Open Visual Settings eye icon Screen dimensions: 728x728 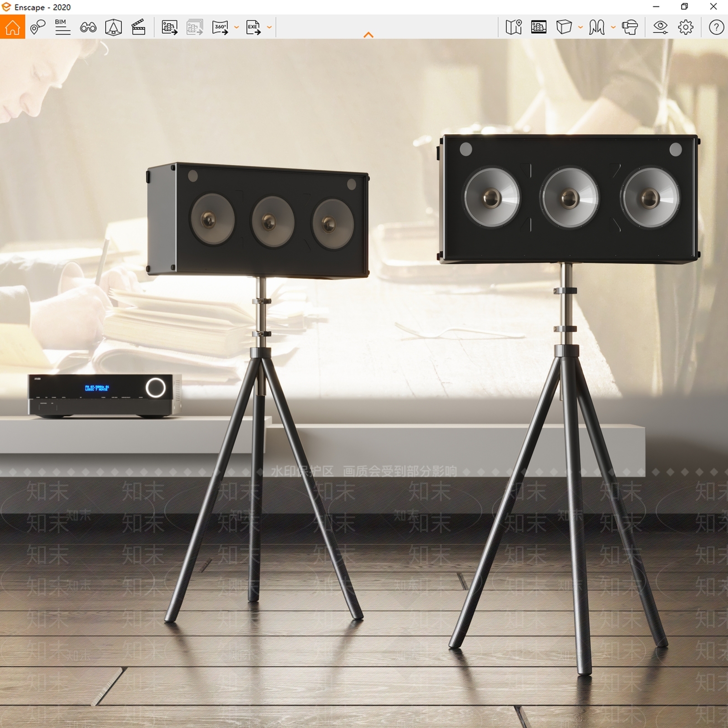click(660, 27)
